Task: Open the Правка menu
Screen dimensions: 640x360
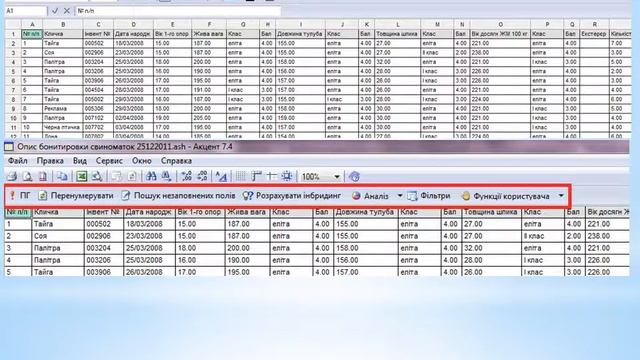Action: (50, 161)
